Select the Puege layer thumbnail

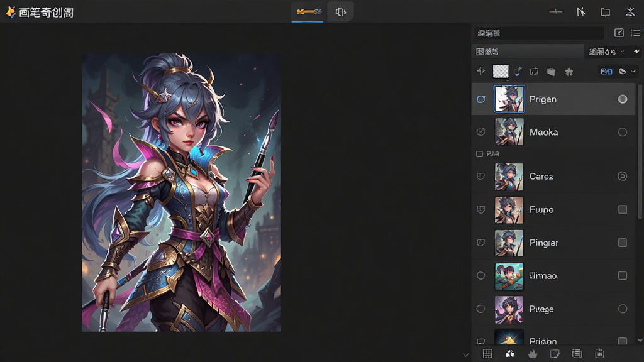click(509, 309)
